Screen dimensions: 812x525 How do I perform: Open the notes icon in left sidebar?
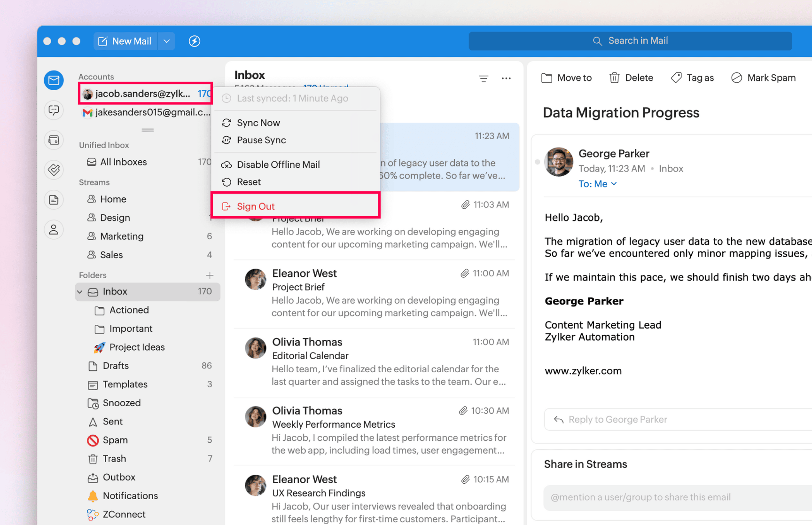(54, 200)
